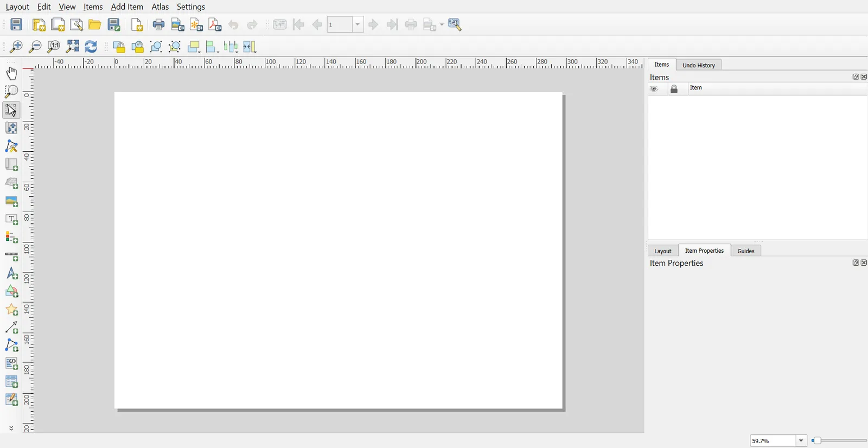Select the Edit Nodes tool
Screen dimensions: 868x448
coord(11,146)
